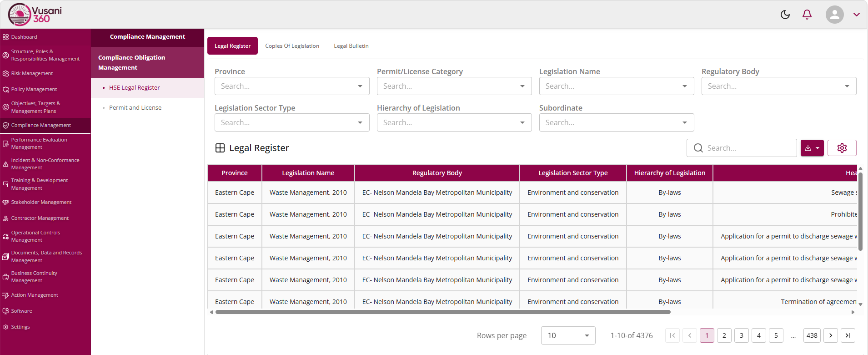Select Compliance Management in sidebar
Viewport: 868px width, 355px height.
click(45, 125)
